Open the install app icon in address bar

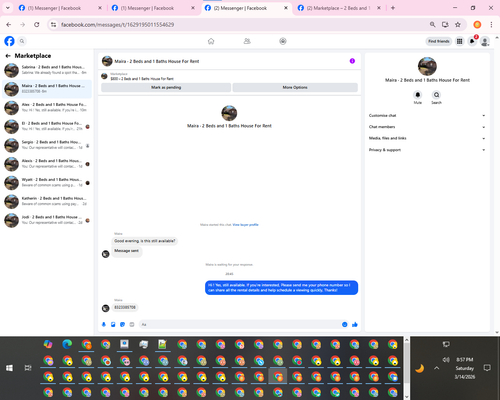point(445,24)
